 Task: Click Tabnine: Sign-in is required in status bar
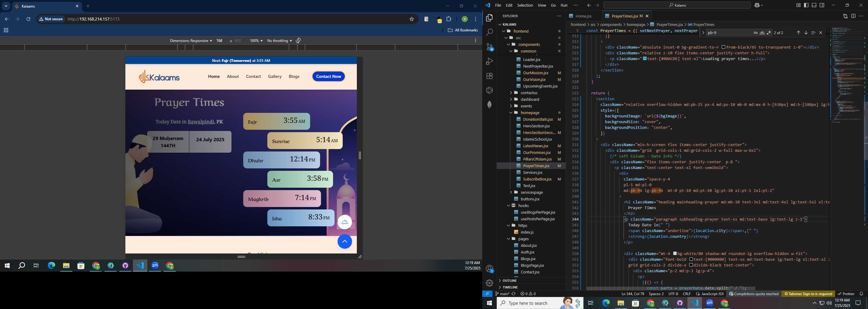[808, 294]
